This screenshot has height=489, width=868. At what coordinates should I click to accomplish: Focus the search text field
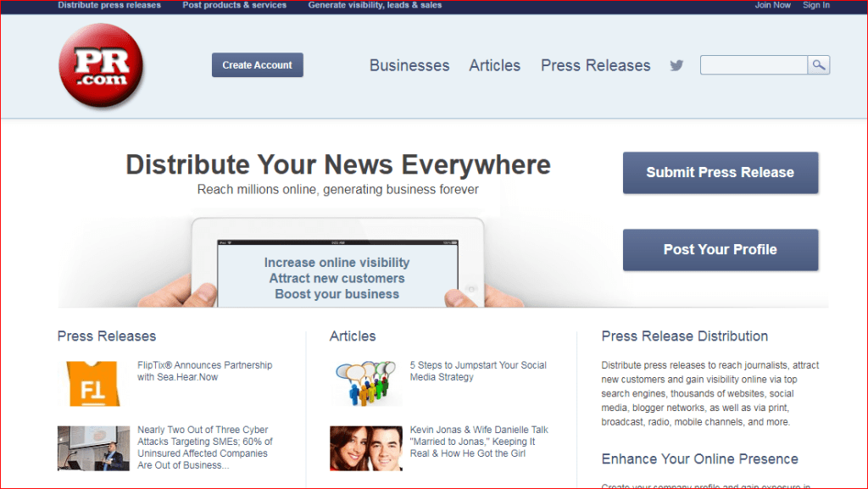[754, 65]
